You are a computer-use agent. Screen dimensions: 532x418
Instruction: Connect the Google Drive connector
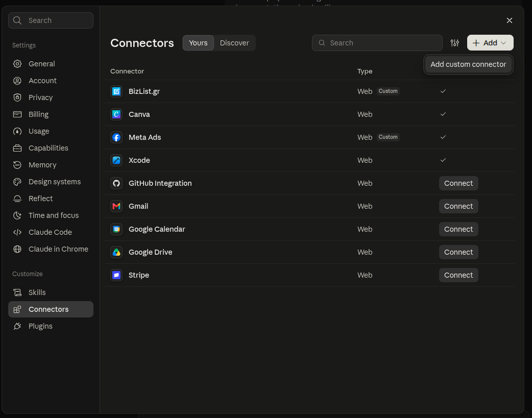coord(458,252)
